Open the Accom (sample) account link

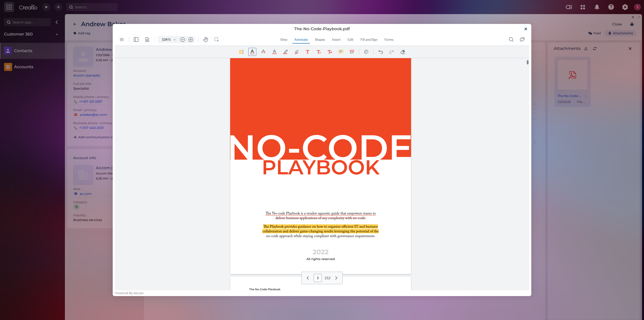[87, 75]
